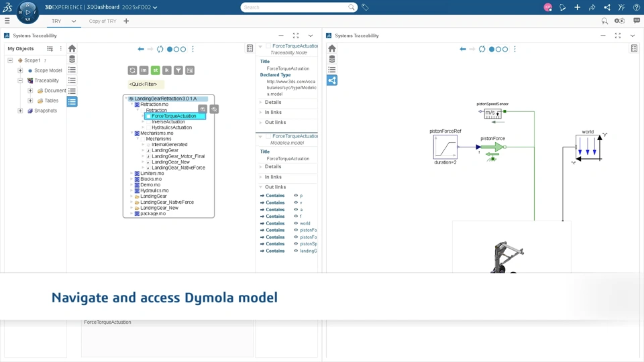This screenshot has width=644, height=362.
Task: Toggle the green 'st' filter button
Action: click(155, 70)
